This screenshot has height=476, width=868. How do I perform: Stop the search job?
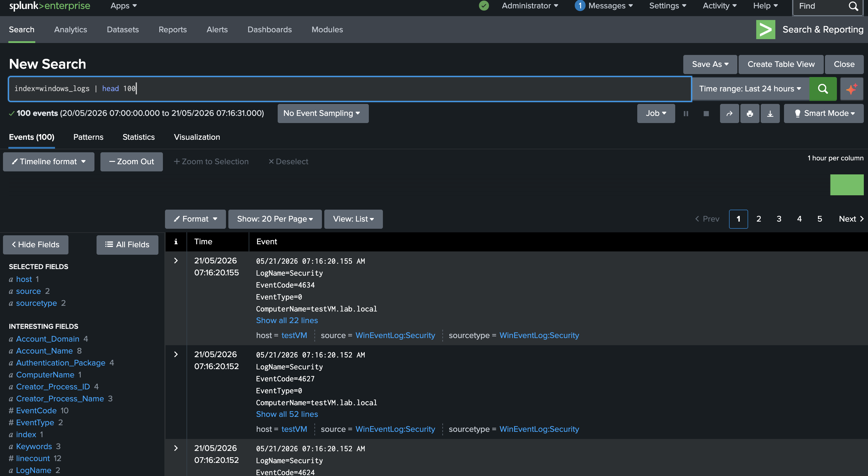[x=706, y=113]
